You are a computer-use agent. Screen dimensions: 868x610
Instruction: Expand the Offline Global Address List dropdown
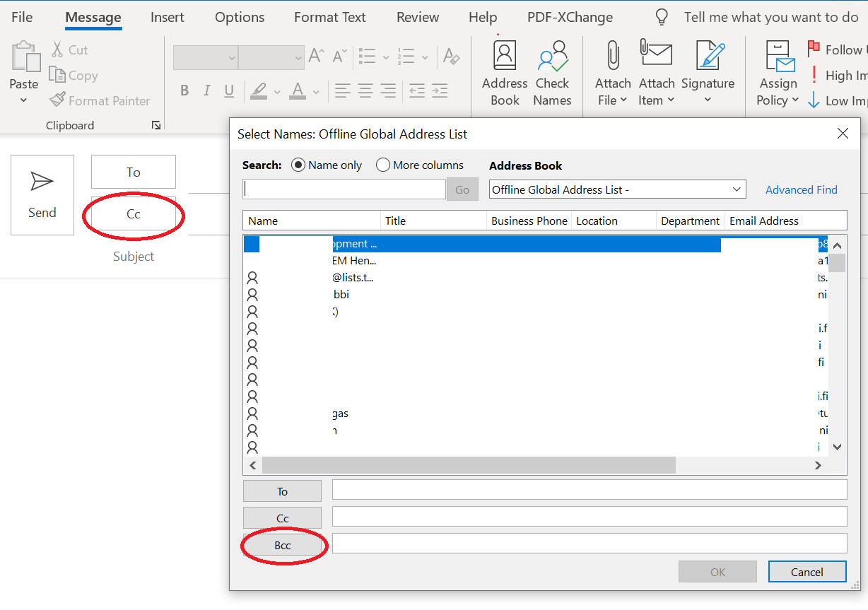[x=737, y=189]
